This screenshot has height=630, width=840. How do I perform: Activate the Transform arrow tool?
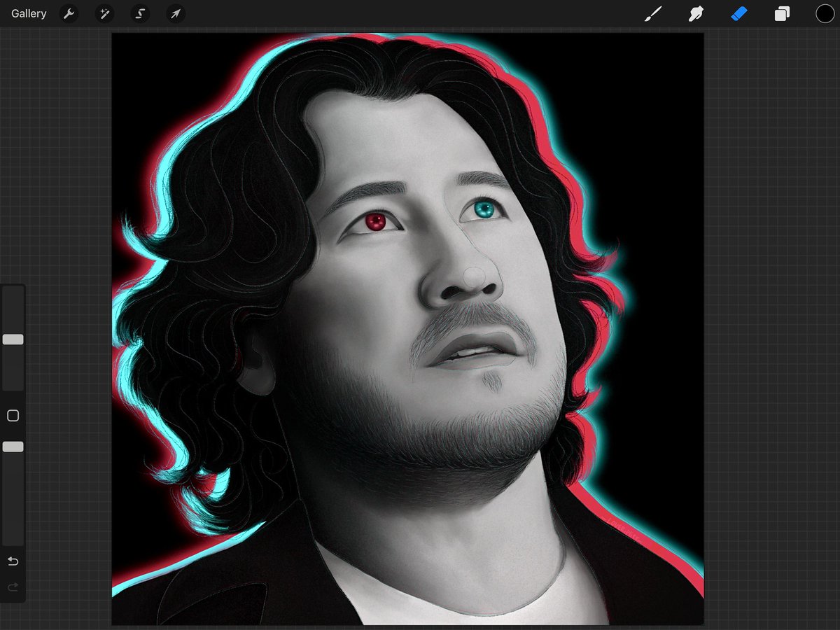click(176, 13)
